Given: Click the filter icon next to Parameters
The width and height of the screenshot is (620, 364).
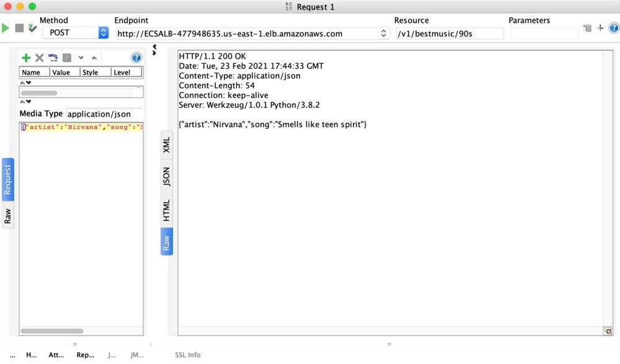Looking at the screenshot, I should click(x=587, y=27).
